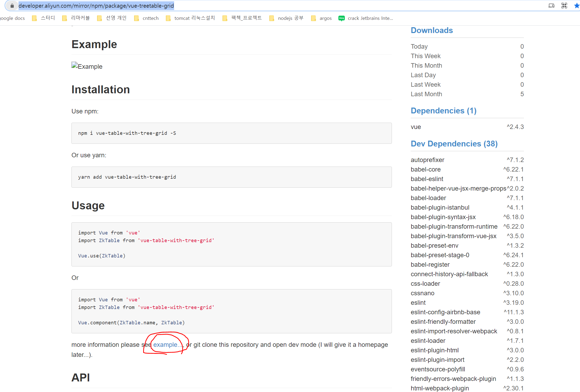Open the argos bookmark folder
This screenshot has height=392, width=580.
point(321,18)
